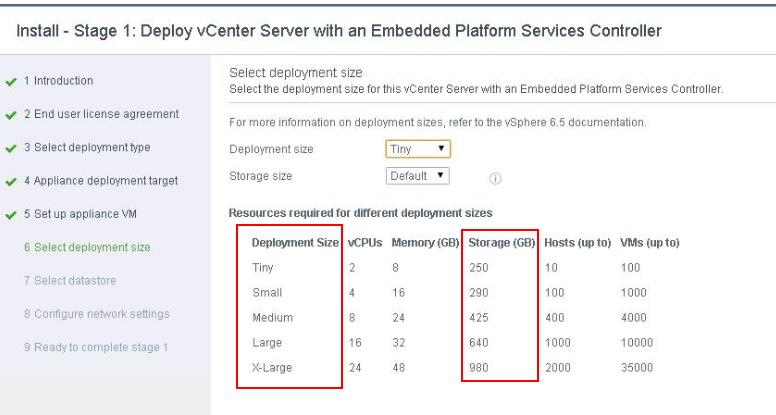Click checkmark beside Set up appliance VM
The height and width of the screenshot is (415, 776).
tap(10, 214)
